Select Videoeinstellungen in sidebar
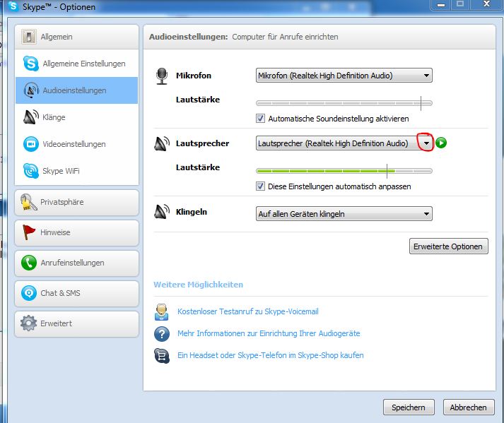Image resolution: width=504 pixels, height=423 pixels. click(76, 144)
